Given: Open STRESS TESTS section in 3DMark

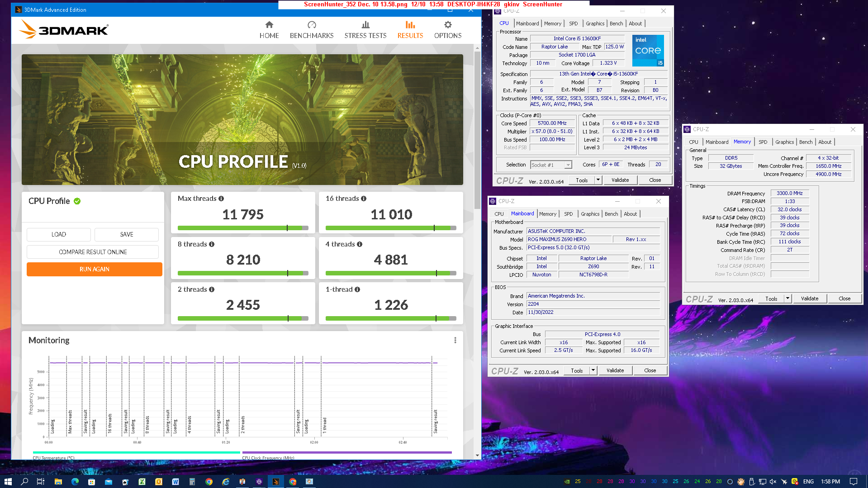Looking at the screenshot, I should pos(365,30).
